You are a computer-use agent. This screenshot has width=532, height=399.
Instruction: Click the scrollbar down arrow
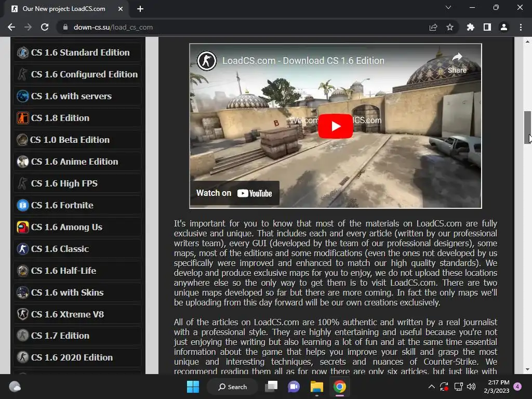527,369
